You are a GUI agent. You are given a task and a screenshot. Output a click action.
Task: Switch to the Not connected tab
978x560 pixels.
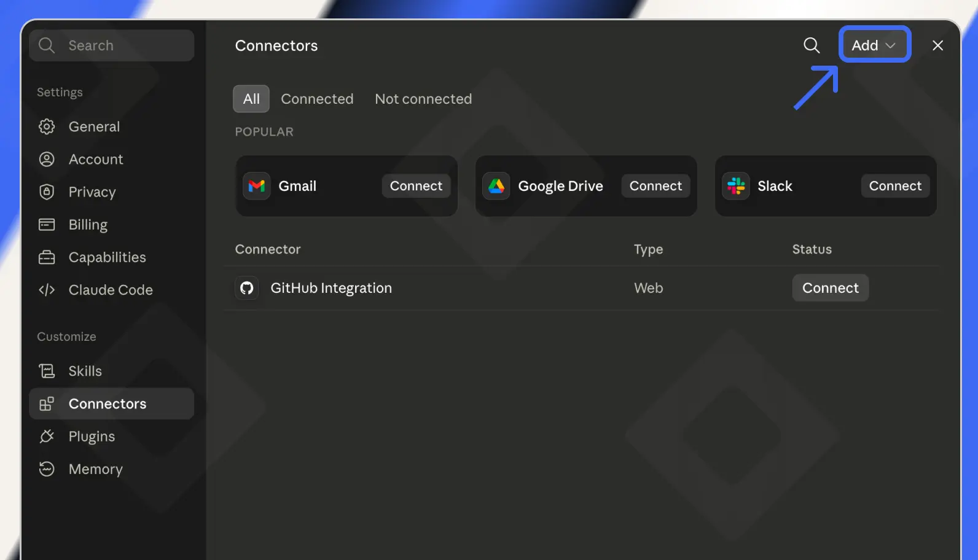423,99
